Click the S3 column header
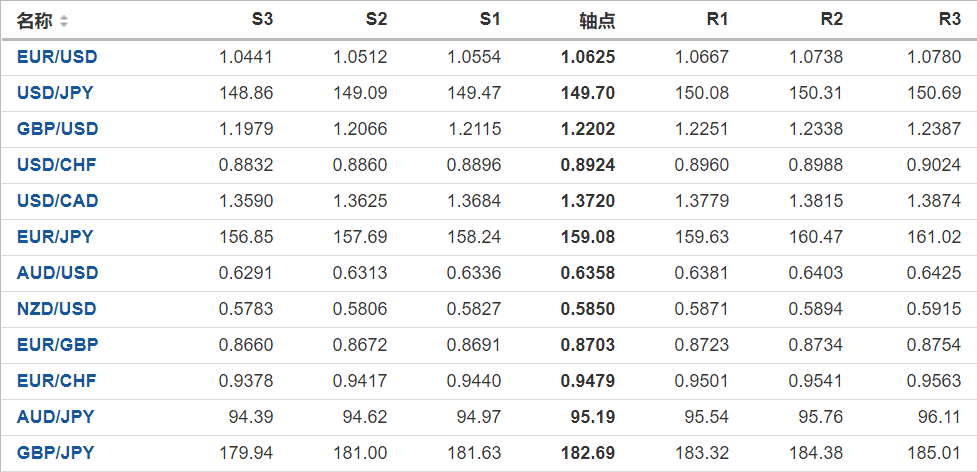The height and width of the screenshot is (472, 977). [261, 20]
